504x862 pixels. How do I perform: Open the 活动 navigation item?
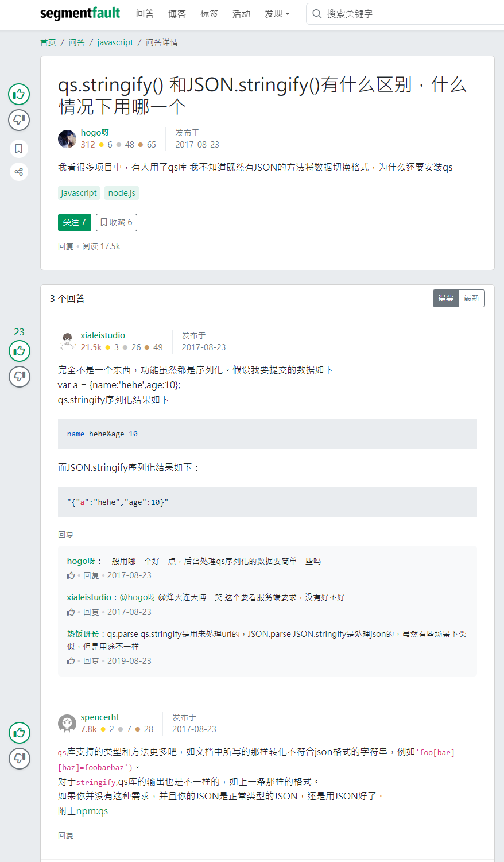pos(242,14)
